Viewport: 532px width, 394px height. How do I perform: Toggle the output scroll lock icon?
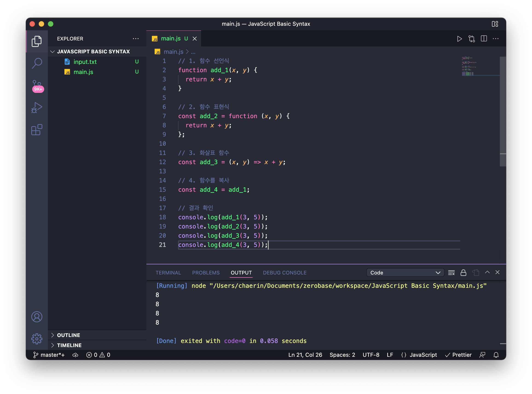463,273
